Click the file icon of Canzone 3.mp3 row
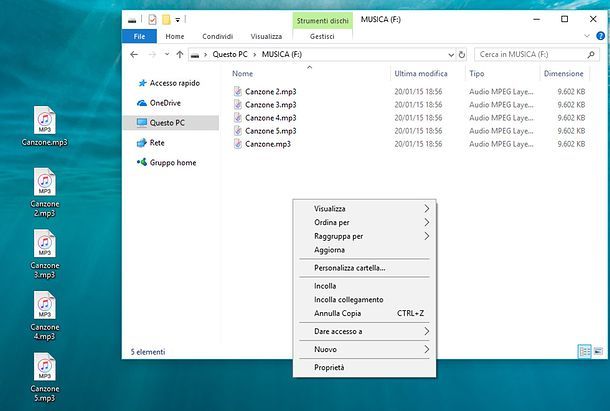This screenshot has height=411, width=610. (x=238, y=104)
